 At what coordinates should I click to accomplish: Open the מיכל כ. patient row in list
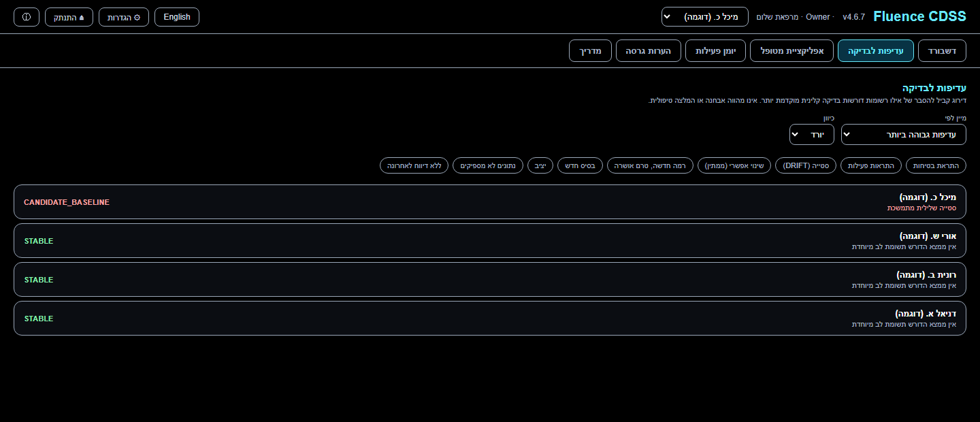coord(490,202)
